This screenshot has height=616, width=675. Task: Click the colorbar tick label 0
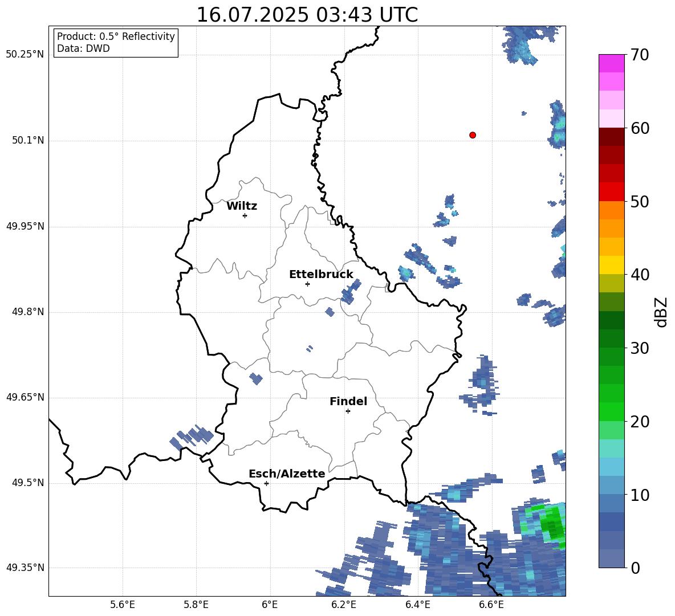(635, 568)
